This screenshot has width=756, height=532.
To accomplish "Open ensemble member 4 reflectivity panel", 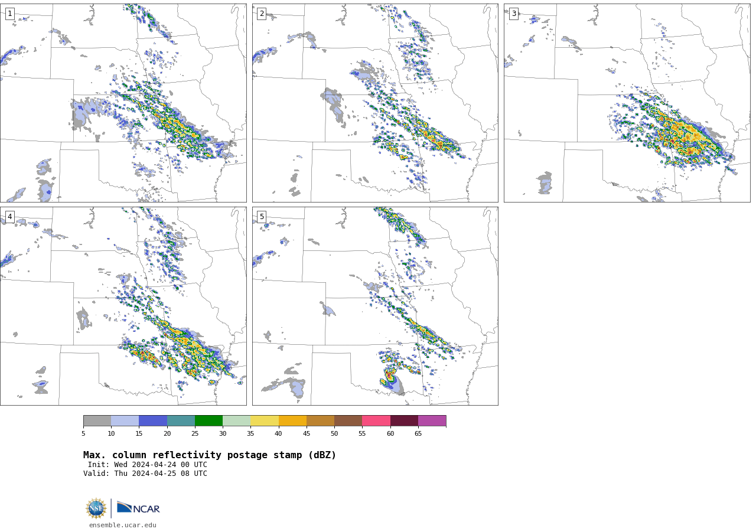I will coord(123,306).
